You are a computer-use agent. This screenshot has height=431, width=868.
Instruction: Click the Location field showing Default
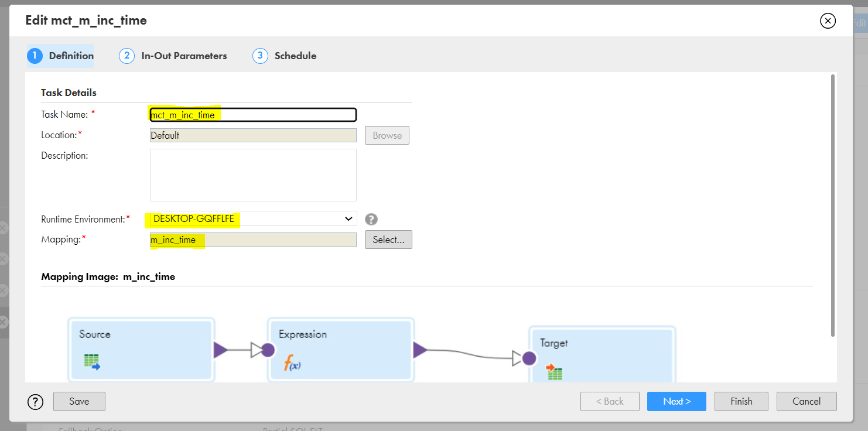(253, 135)
